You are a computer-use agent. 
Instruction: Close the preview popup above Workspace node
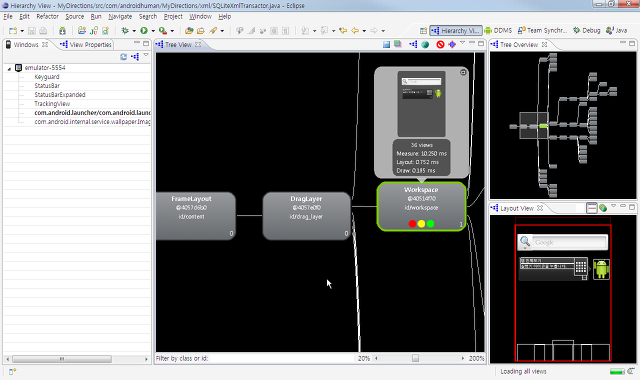pos(463,72)
